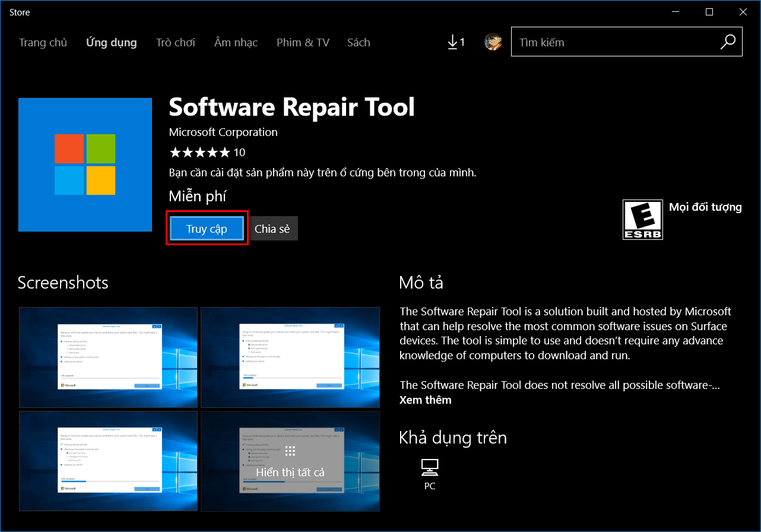Go to Trang chủ
761x532 pixels.
pyautogui.click(x=43, y=42)
